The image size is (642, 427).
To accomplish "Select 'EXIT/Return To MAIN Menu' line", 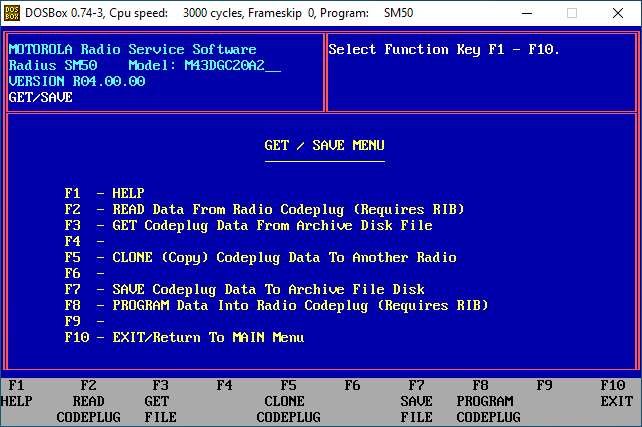I will coord(184,337).
